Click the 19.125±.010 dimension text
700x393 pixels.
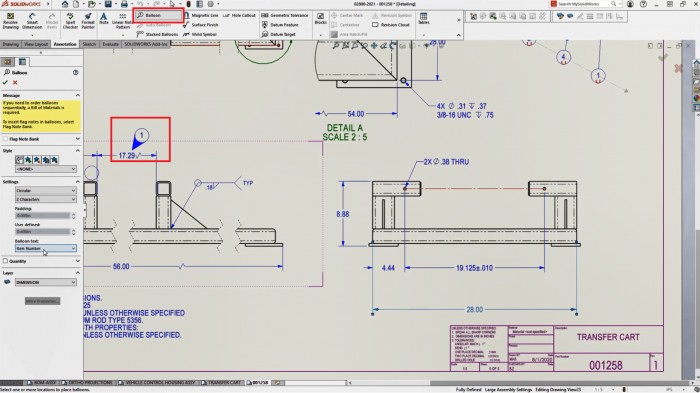pyautogui.click(x=474, y=268)
